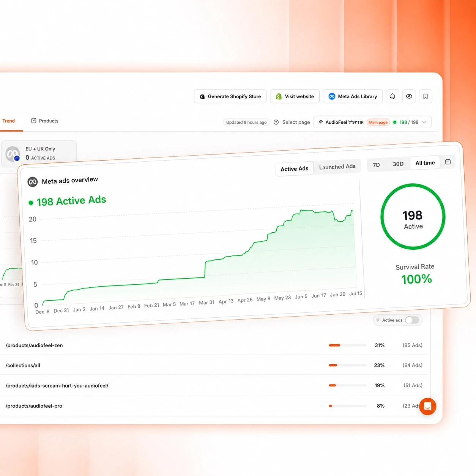Choose the 30D time range
The width and height of the screenshot is (476, 476).
[398, 164]
